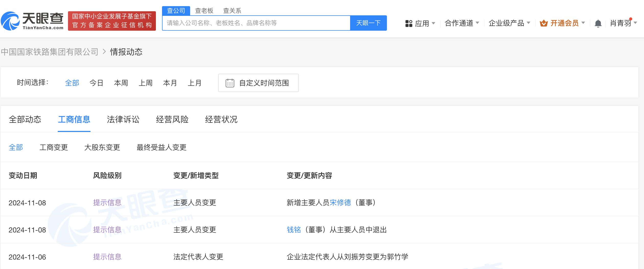Screen dimensions: 644x269
Task: Select 全部 time filter
Action: pyautogui.click(x=72, y=83)
